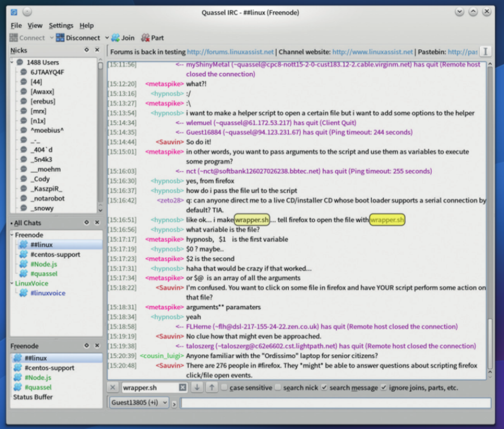Jump to previous search result up arrow
This screenshot has width=504, height=429.
[212, 387]
